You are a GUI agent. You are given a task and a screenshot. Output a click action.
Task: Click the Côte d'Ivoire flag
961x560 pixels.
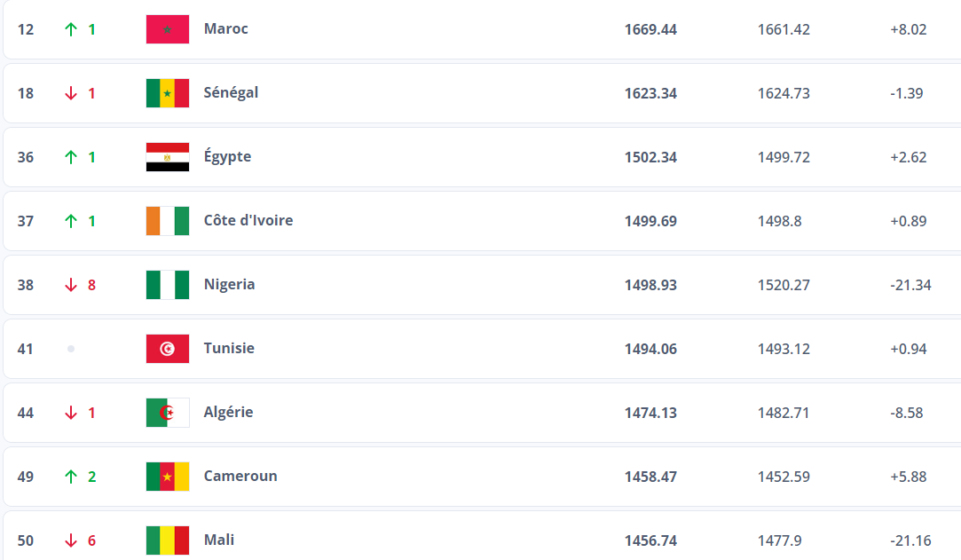coord(167,221)
